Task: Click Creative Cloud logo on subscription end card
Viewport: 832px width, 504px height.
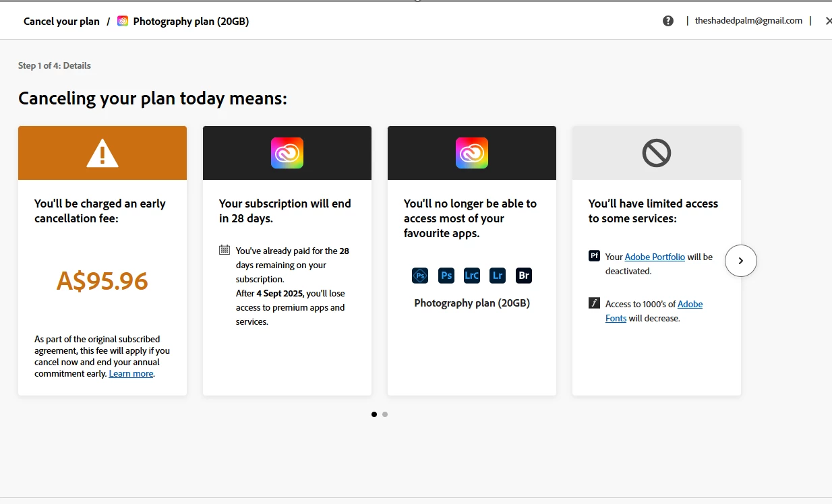Action: (x=287, y=153)
